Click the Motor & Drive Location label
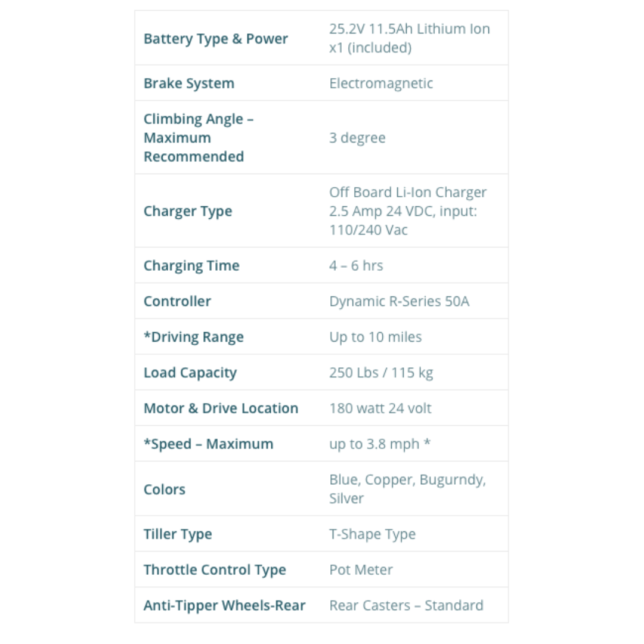644x644 pixels. coord(221,409)
